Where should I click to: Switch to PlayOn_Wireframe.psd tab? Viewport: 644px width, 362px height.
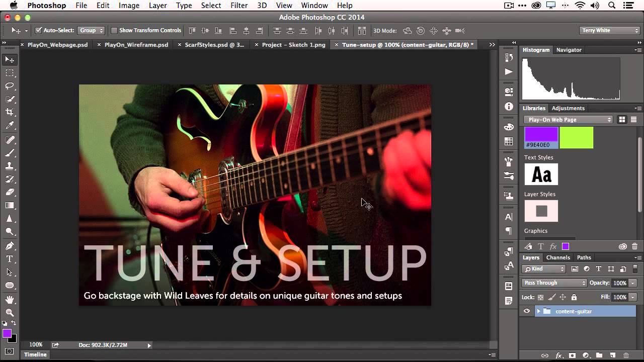pos(136,45)
